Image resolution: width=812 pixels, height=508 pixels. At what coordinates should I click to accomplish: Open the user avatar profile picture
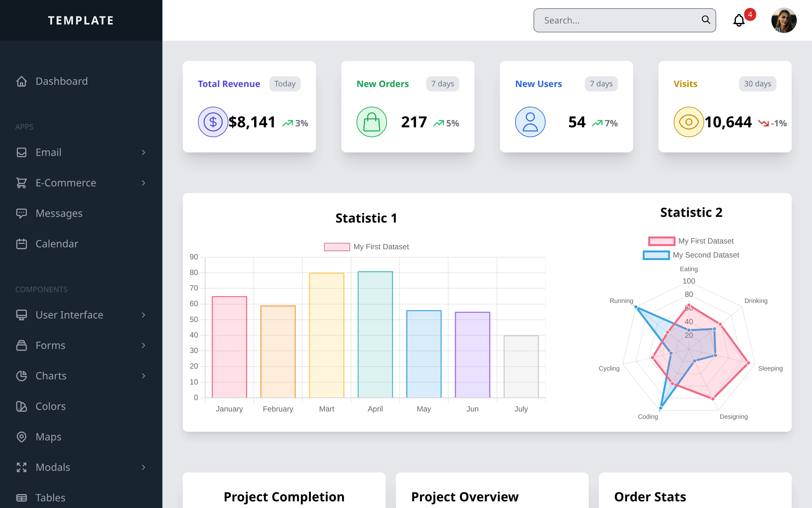783,20
